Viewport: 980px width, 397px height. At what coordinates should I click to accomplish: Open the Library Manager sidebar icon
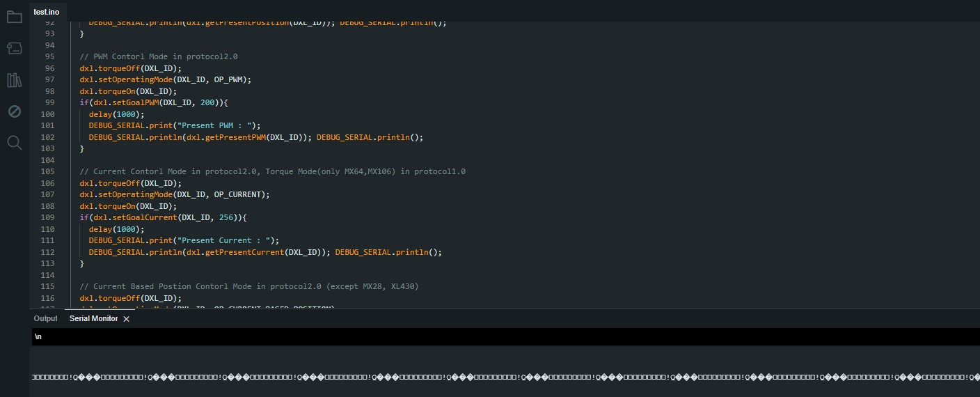pyautogui.click(x=15, y=80)
